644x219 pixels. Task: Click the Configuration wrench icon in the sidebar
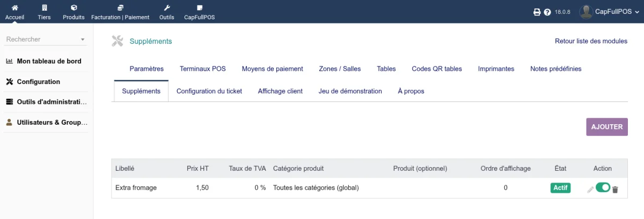[9, 82]
